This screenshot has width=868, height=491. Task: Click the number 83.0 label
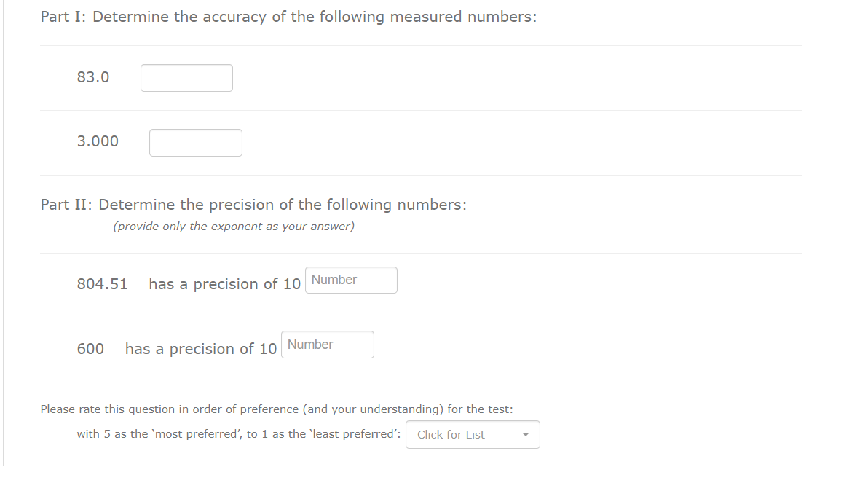coord(92,76)
